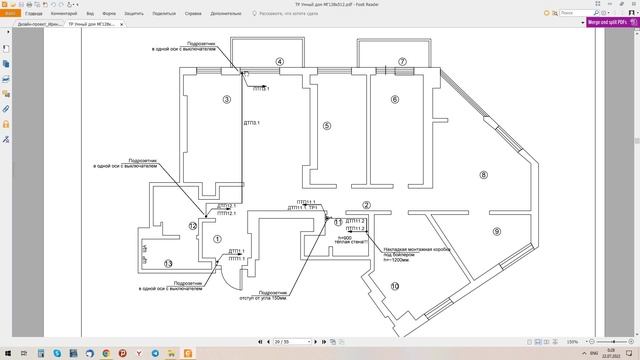Open the page number dropdown arrow
The width and height of the screenshot is (640, 360).
309,342
